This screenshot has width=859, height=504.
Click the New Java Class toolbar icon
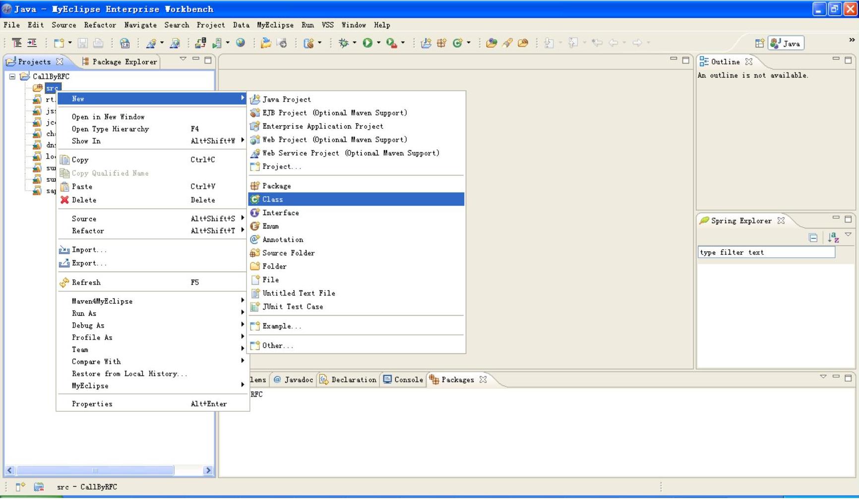point(457,43)
